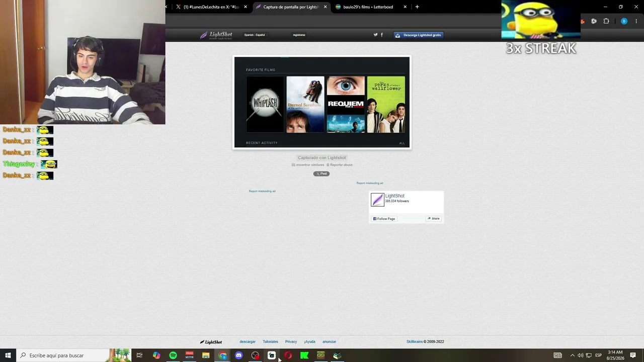Open network settings in system tray
644x362 pixels.
click(x=589, y=355)
